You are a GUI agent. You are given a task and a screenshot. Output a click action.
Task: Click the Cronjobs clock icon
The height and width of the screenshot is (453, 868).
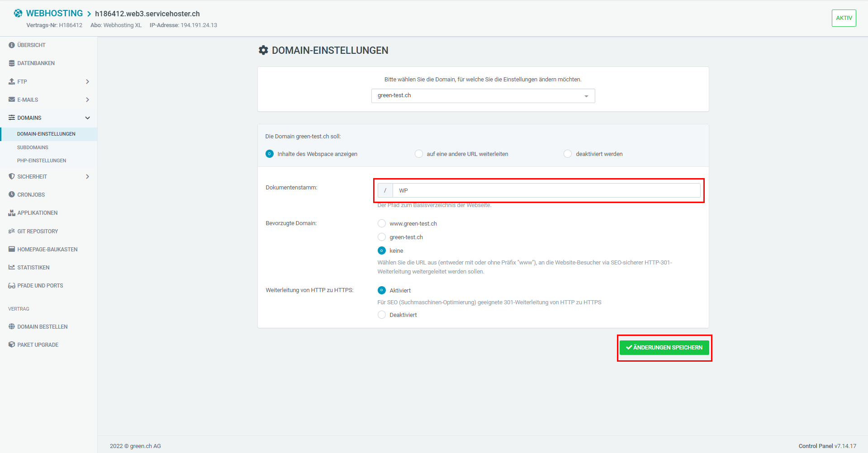pos(11,194)
